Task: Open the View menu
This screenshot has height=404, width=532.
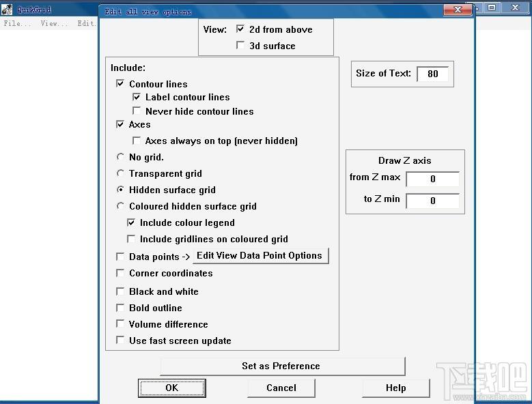Action: pyautogui.click(x=54, y=23)
